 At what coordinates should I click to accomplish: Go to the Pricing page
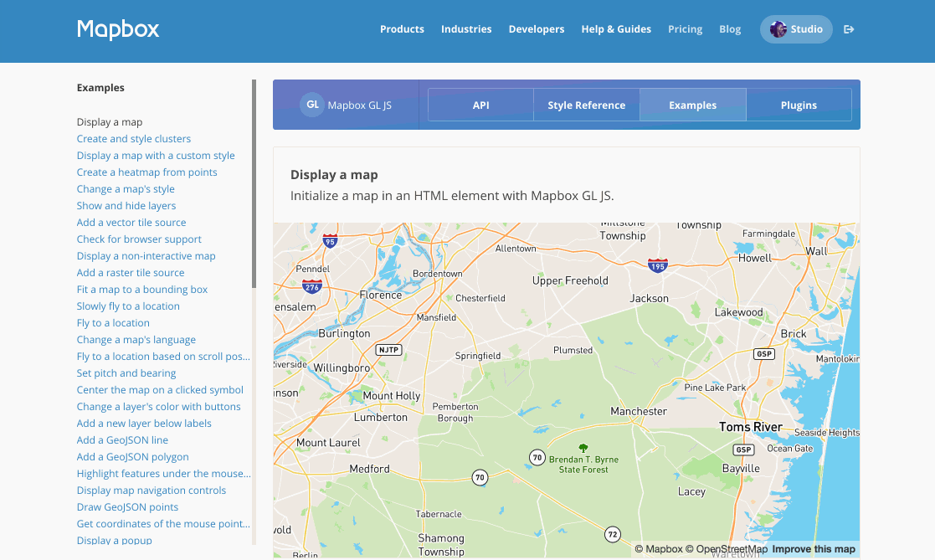(x=686, y=29)
